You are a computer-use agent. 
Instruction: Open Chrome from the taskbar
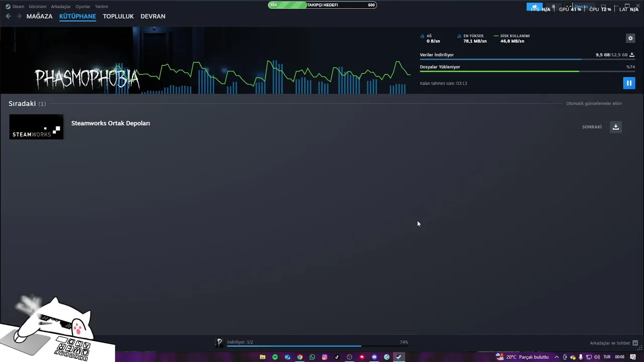coord(300,357)
